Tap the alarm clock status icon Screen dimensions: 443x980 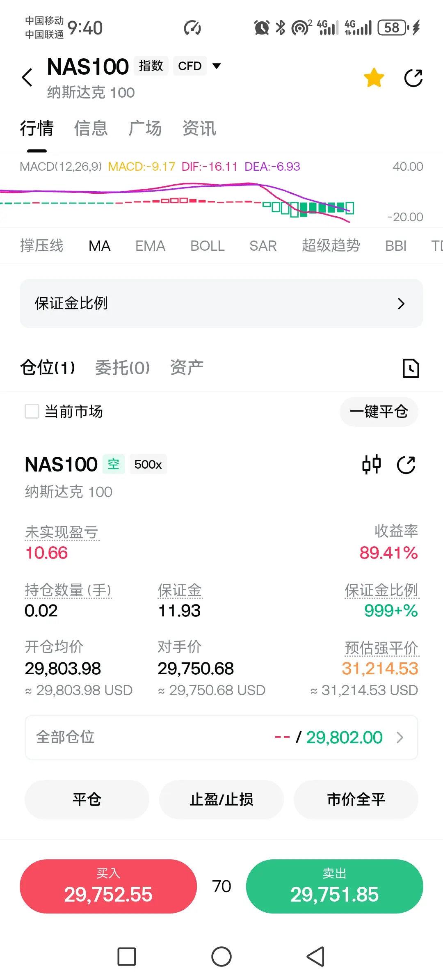(x=262, y=27)
